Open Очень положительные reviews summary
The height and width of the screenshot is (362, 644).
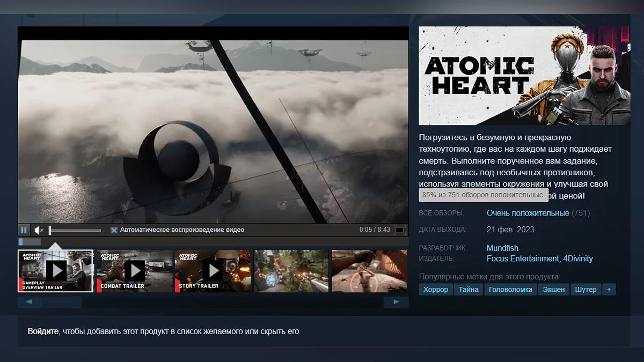528,213
